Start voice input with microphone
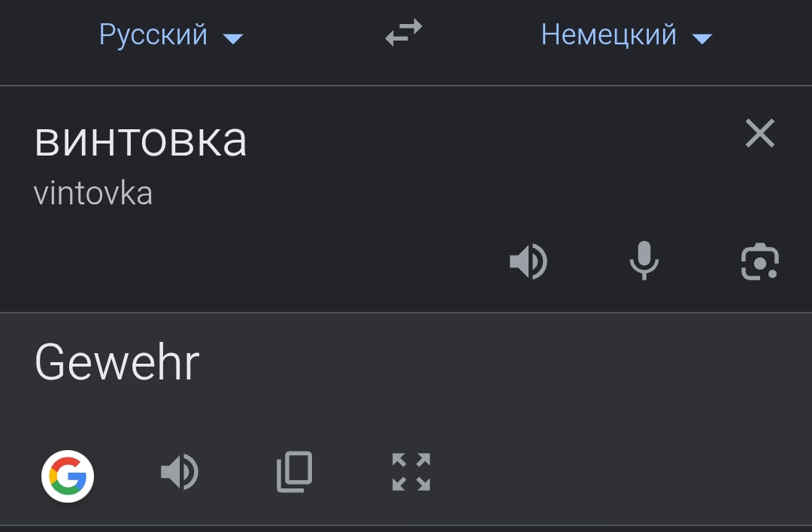Viewport: 812px width, 532px height. 644,262
